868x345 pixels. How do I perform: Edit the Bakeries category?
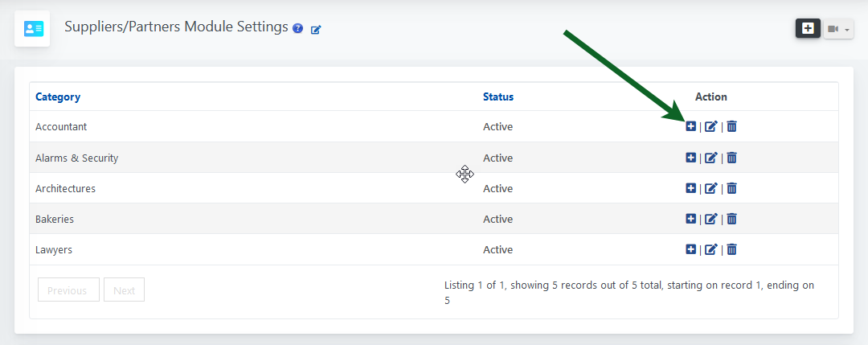(x=710, y=219)
